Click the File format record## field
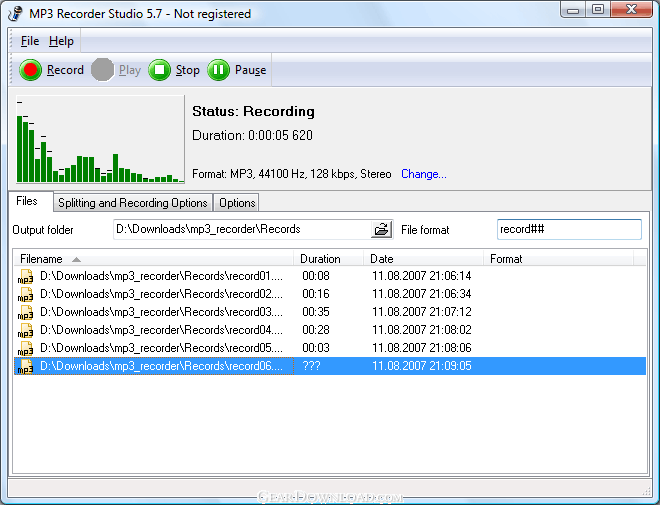 [569, 229]
